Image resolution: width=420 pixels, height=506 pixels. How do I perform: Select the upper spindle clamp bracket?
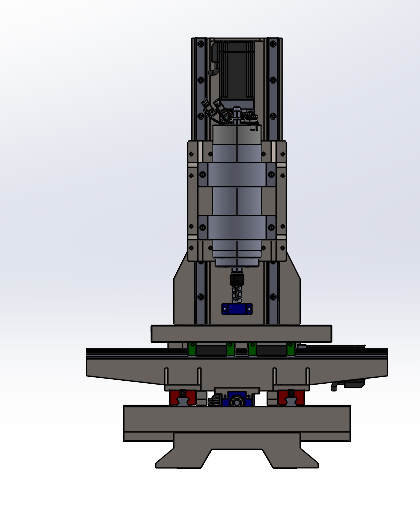pyautogui.click(x=237, y=174)
